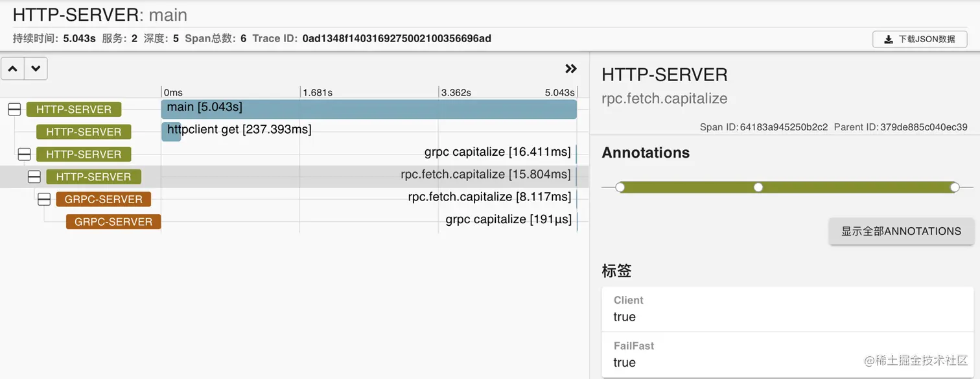Collapse the grpc capitalize HTTP-SERVER row
This screenshot has width=980, height=379.
tap(24, 154)
